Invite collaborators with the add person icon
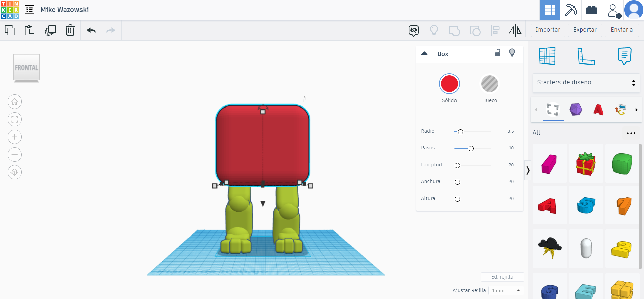Screen dimensions: 644x299 pyautogui.click(x=614, y=11)
